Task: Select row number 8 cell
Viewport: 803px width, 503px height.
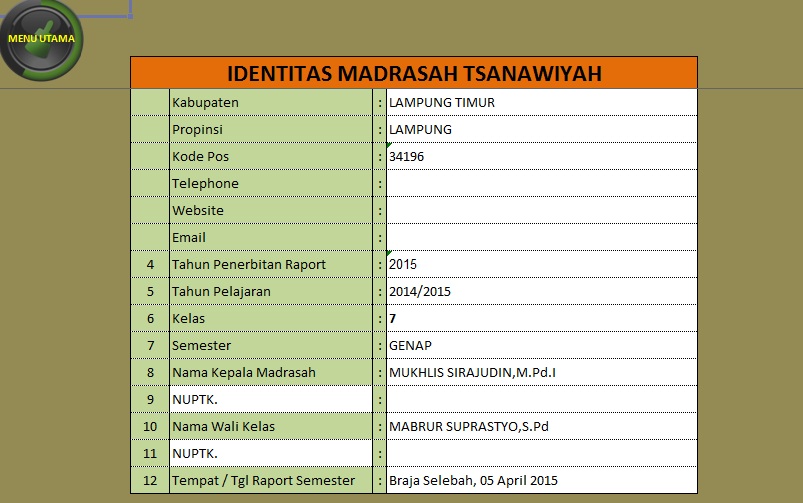Action: pos(150,372)
